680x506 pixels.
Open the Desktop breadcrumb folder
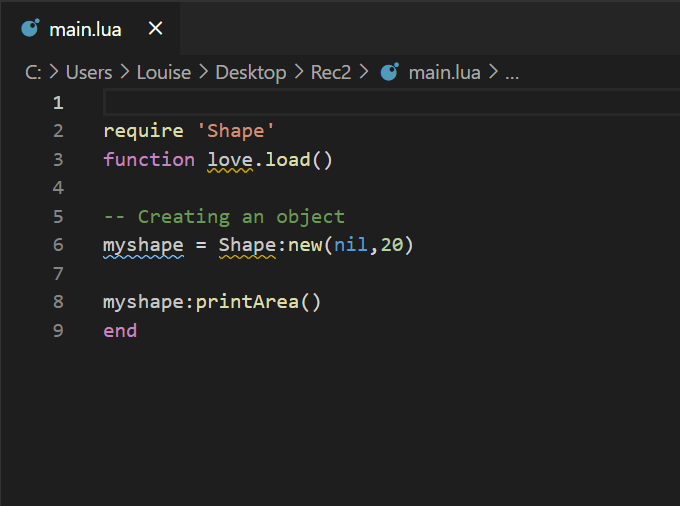click(251, 72)
